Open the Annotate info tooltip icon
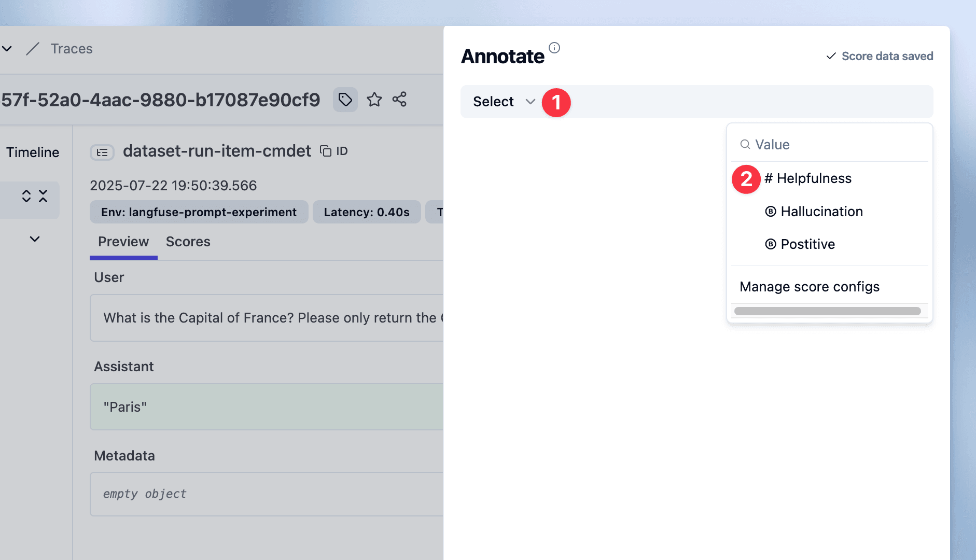The image size is (976, 560). [554, 47]
